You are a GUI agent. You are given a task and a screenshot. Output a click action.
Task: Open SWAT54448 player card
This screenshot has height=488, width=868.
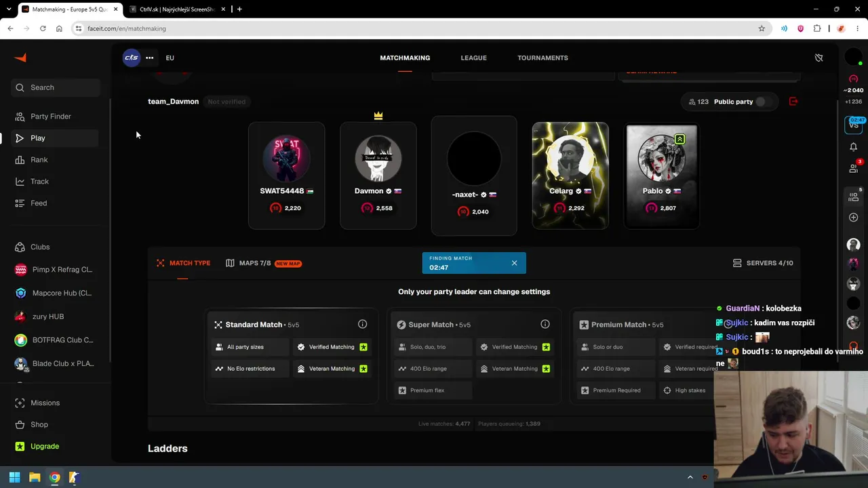pos(286,176)
